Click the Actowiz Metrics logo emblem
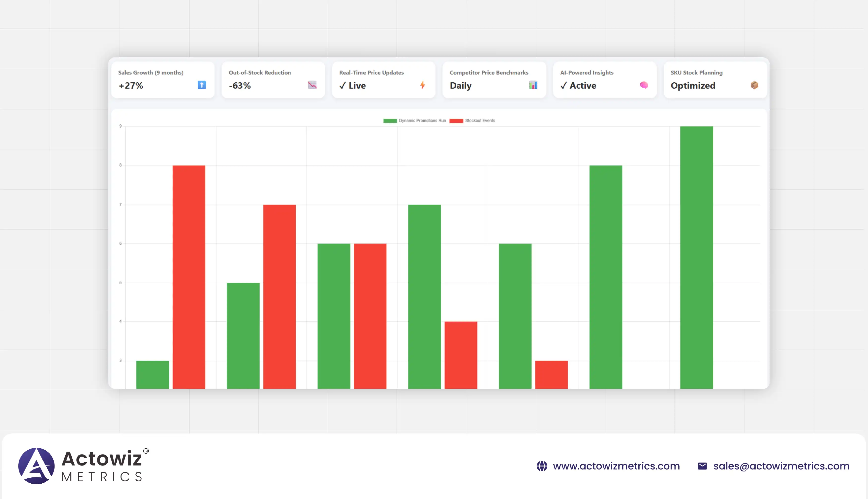Screen dimensions: 868x499 (36, 466)
